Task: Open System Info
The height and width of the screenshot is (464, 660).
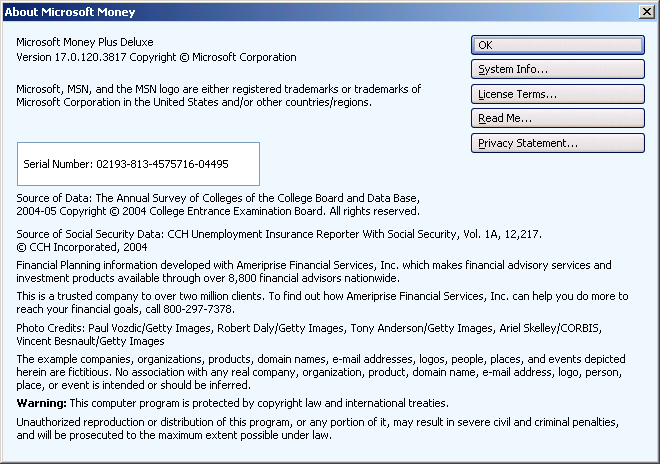Action: [558, 69]
